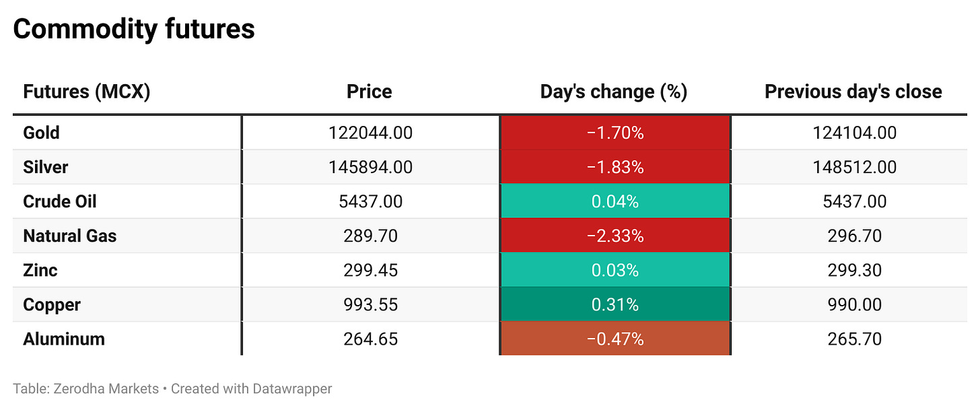Screen dimensions: 980x410
Task: Click the red Natural Gas −2.33% cell
Action: [615, 236]
